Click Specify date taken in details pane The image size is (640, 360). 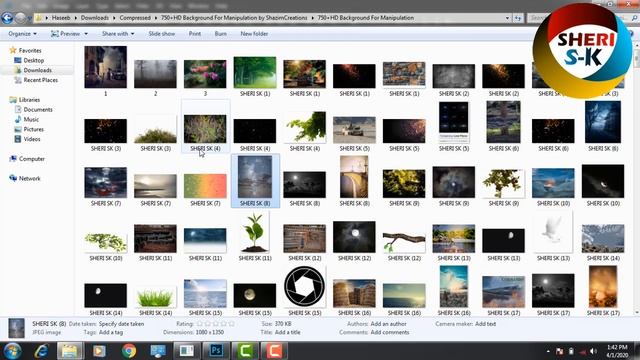121,324
